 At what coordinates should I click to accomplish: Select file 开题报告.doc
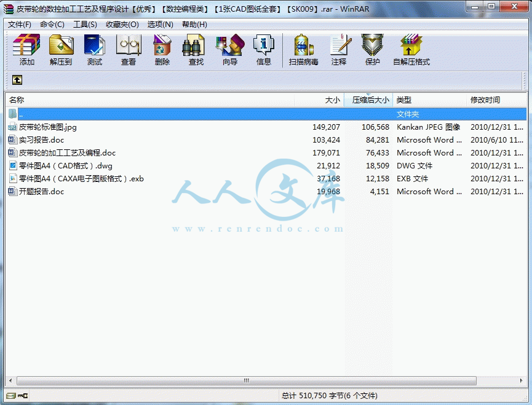coord(41,192)
